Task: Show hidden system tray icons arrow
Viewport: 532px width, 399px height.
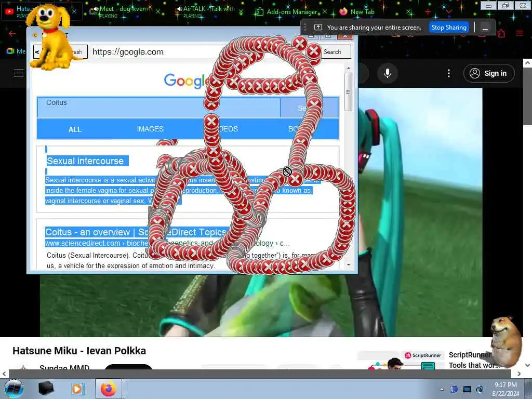Action: [x=442, y=389]
